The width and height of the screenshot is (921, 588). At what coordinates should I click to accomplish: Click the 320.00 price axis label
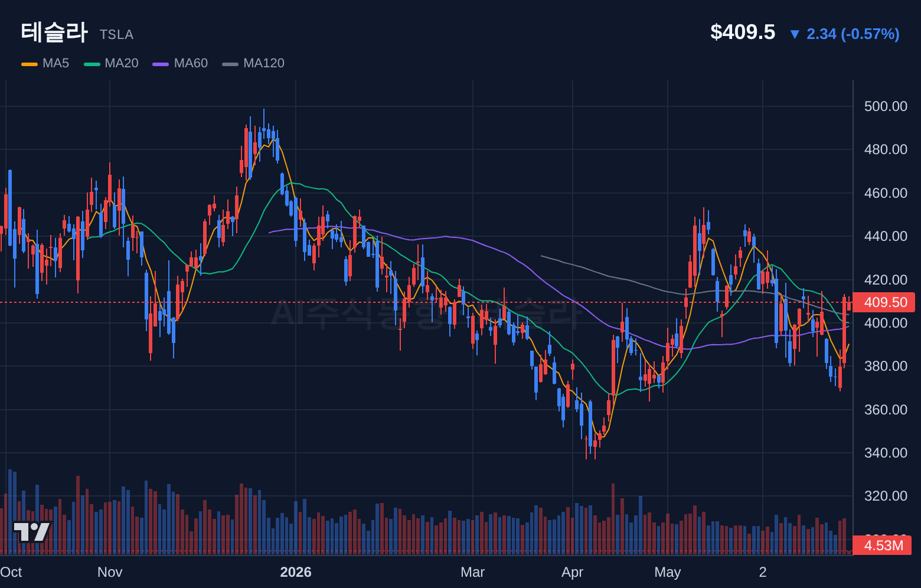click(x=886, y=496)
